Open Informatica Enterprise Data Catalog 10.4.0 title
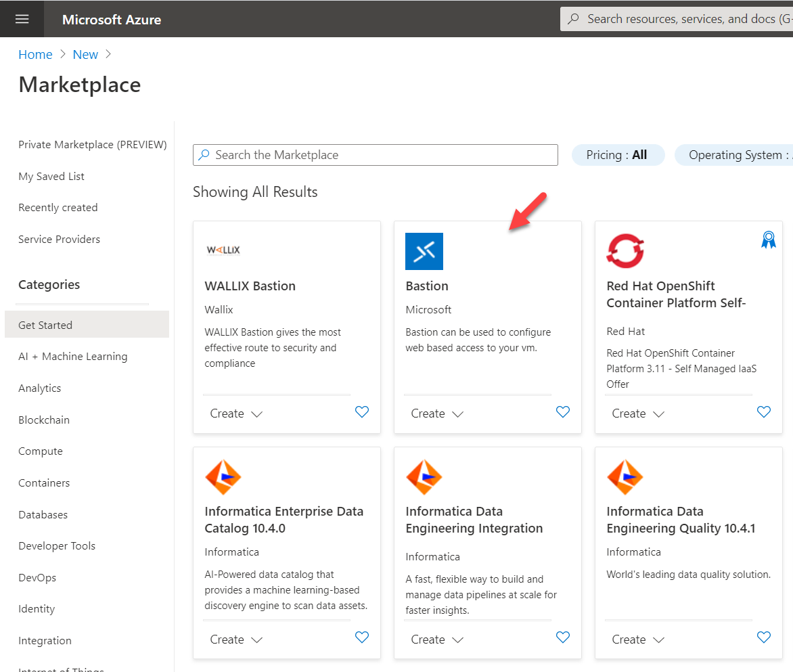This screenshot has height=672, width=793. [284, 520]
